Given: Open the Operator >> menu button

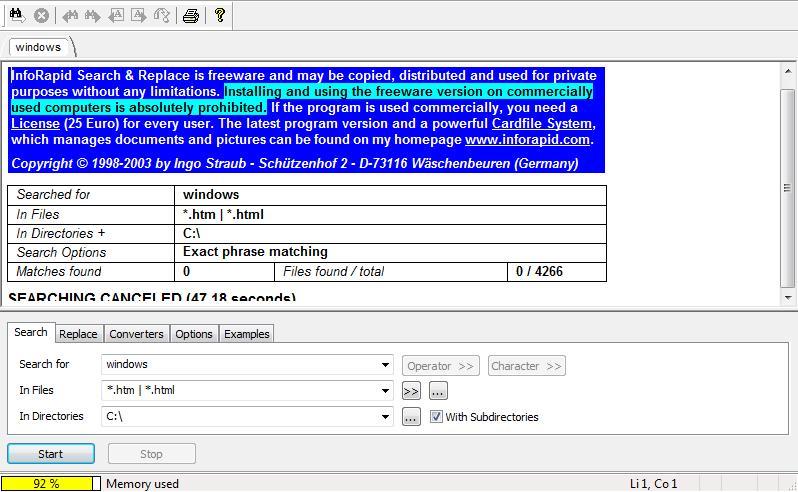Looking at the screenshot, I should click(441, 366).
